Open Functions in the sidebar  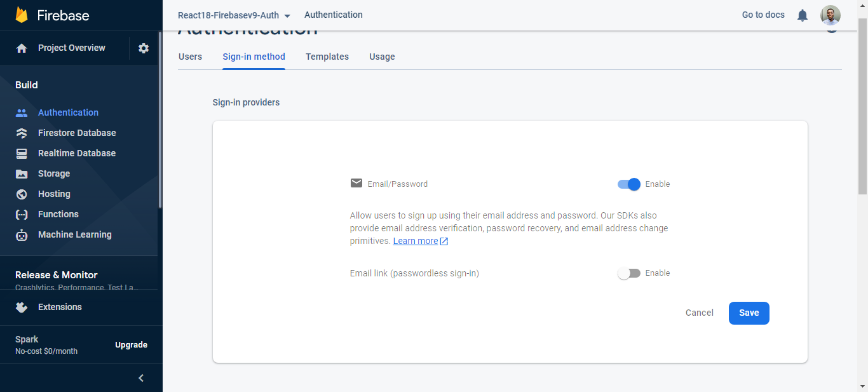tap(58, 214)
